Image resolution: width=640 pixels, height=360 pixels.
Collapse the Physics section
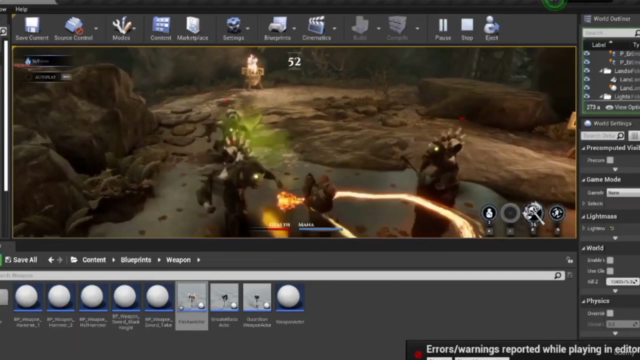click(x=583, y=301)
